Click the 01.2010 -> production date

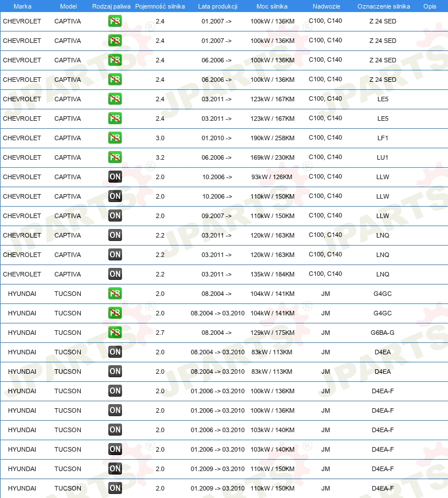point(217,138)
